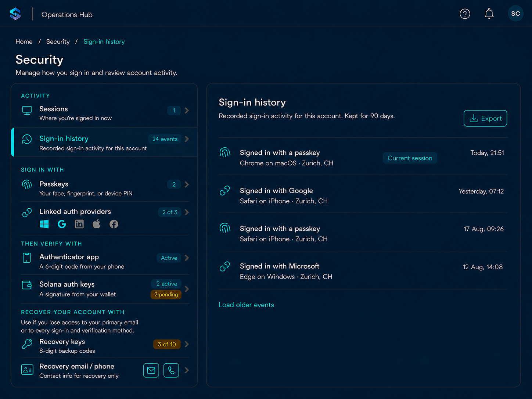Select the LinkedIn provider icon
Viewport: 532px width, 399px height.
pyautogui.click(x=79, y=224)
